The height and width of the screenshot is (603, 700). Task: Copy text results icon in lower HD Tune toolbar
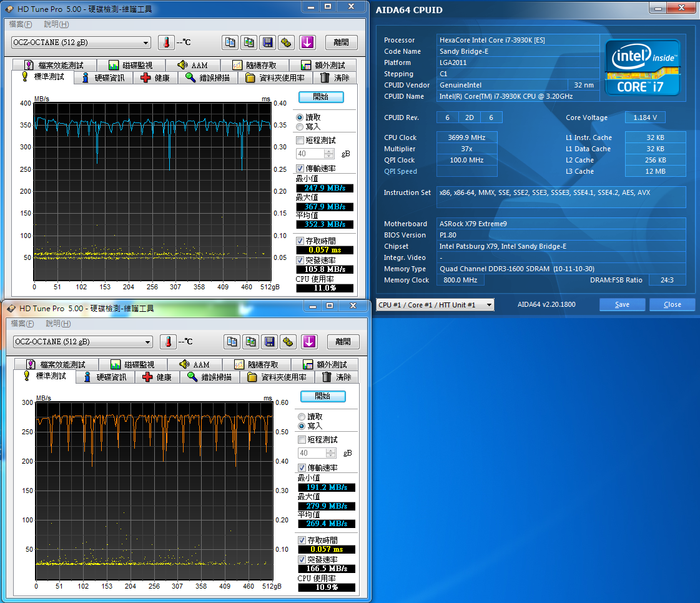(232, 342)
